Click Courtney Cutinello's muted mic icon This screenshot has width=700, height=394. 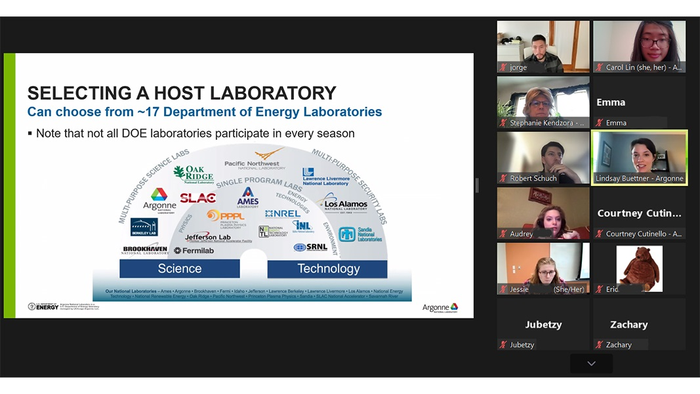[x=599, y=233]
